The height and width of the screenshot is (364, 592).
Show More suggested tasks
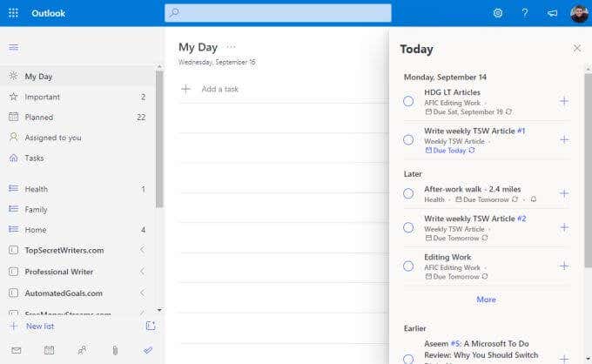pos(486,300)
